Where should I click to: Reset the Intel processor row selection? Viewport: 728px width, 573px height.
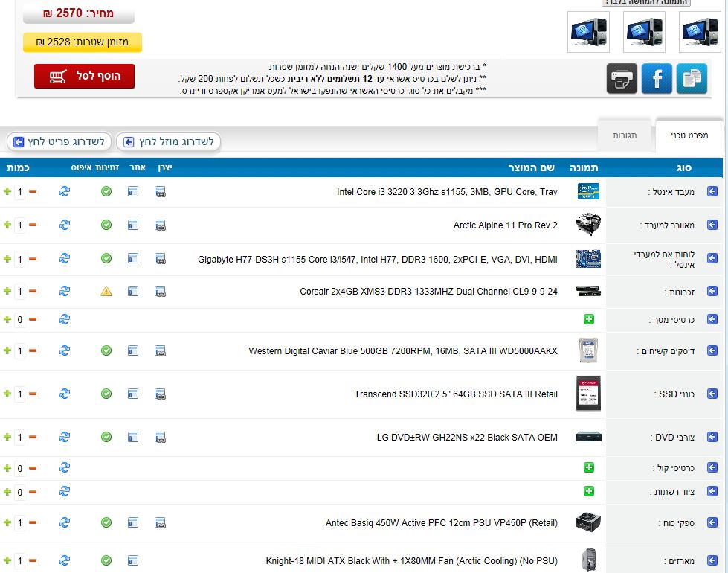[65, 192]
